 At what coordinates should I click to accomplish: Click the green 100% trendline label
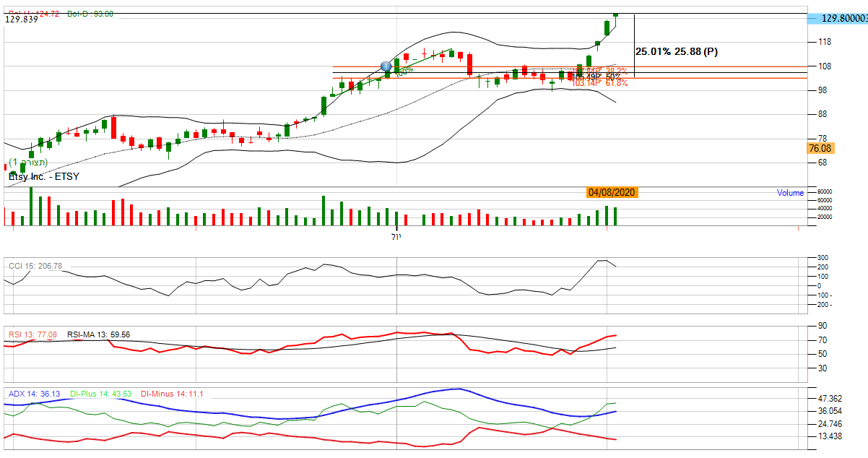pos(404,71)
